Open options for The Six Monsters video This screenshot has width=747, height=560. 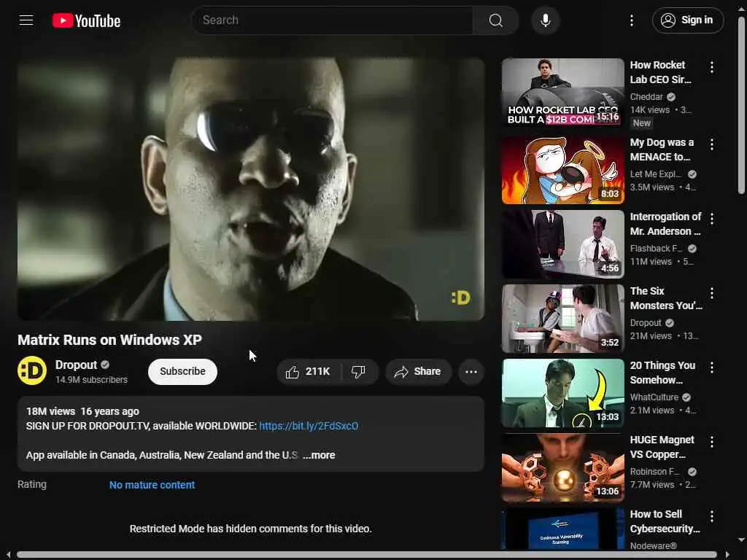(x=712, y=293)
